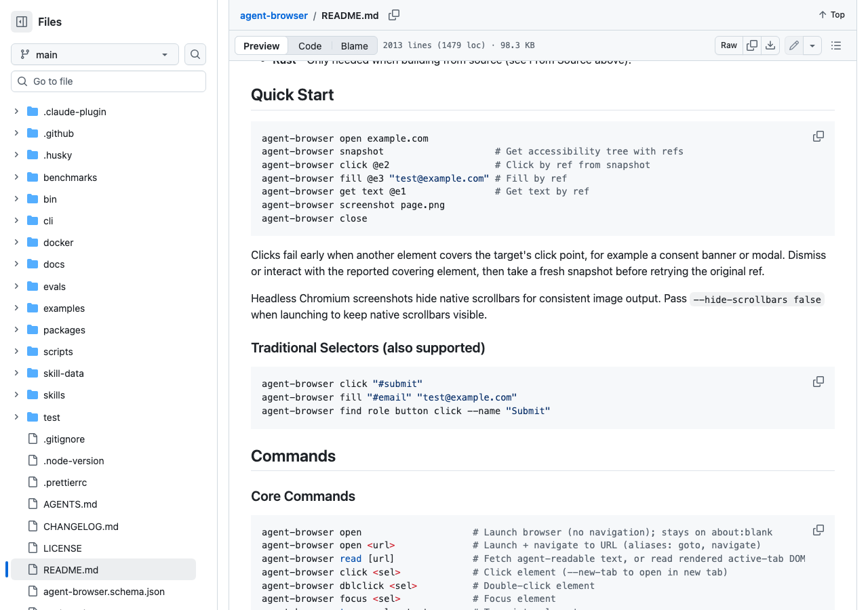Click the Raw button
The image size is (868, 610).
click(729, 45)
